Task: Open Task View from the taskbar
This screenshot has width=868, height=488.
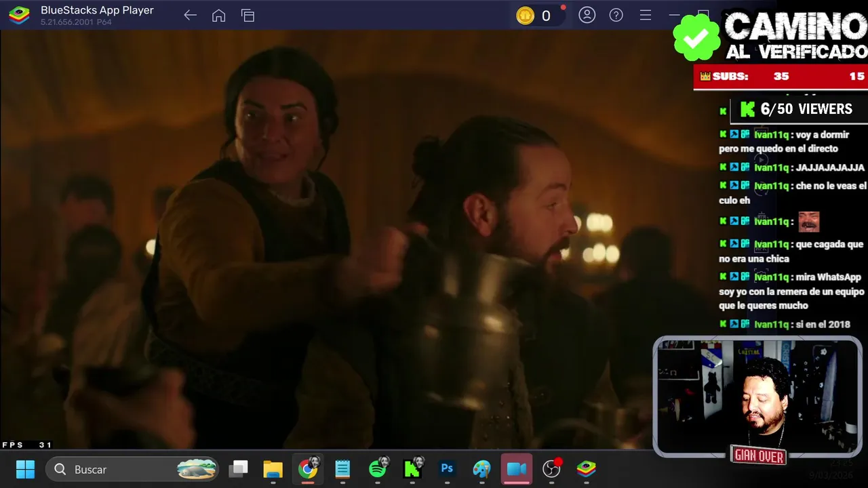Action: (238, 468)
